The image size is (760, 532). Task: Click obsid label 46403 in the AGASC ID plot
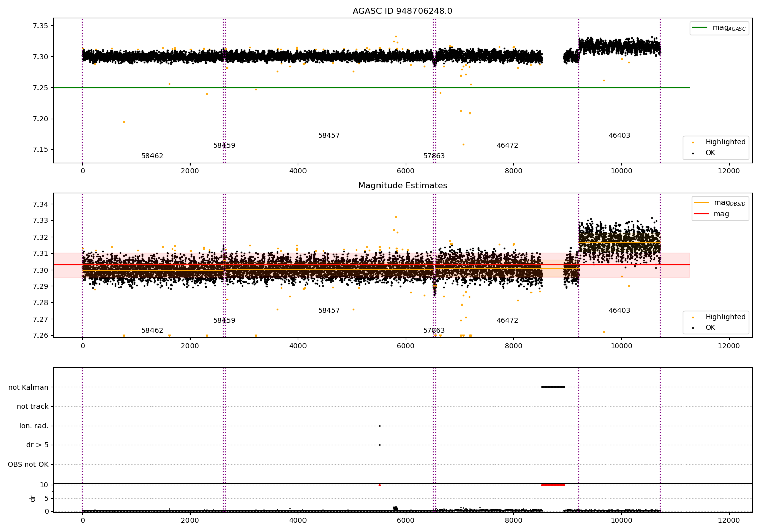[x=619, y=136]
